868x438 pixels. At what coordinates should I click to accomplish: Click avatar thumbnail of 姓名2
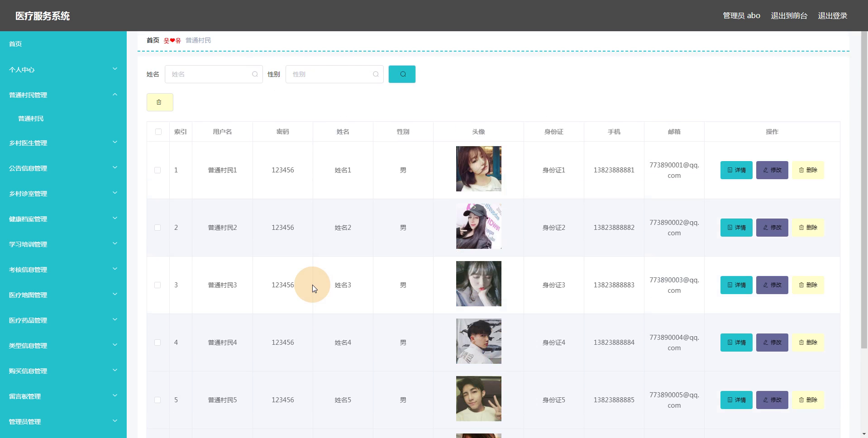coord(478,226)
